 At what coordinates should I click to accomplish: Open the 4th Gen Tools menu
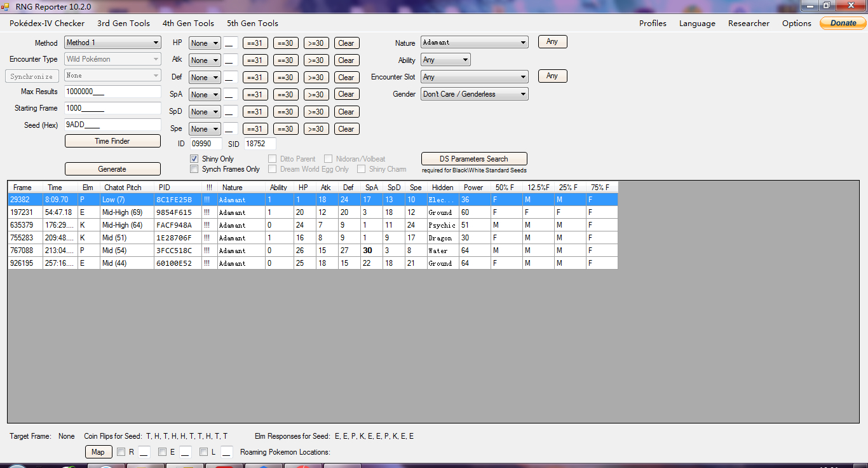[188, 23]
